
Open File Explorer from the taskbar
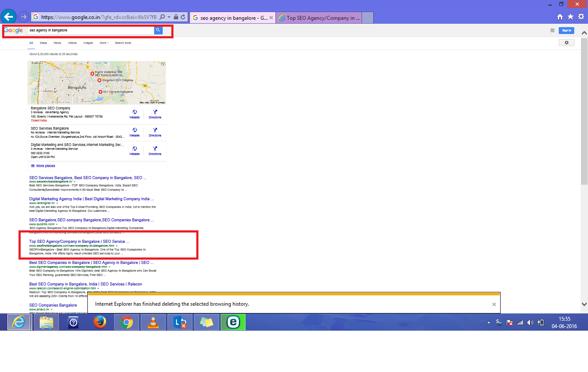[x=46, y=322]
